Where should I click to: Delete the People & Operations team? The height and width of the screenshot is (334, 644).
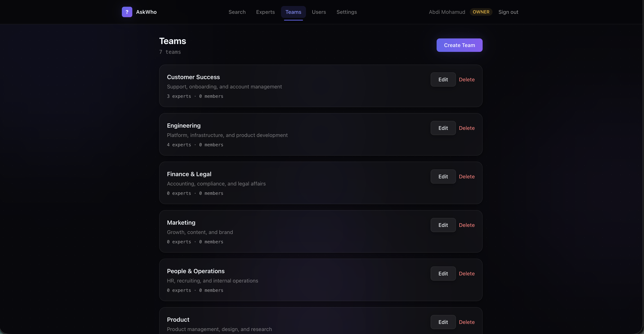click(466, 274)
